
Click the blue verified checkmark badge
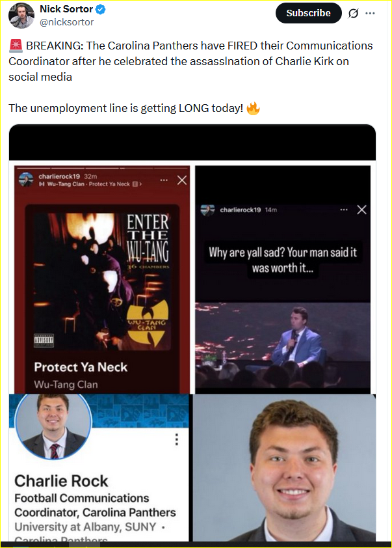(x=101, y=9)
